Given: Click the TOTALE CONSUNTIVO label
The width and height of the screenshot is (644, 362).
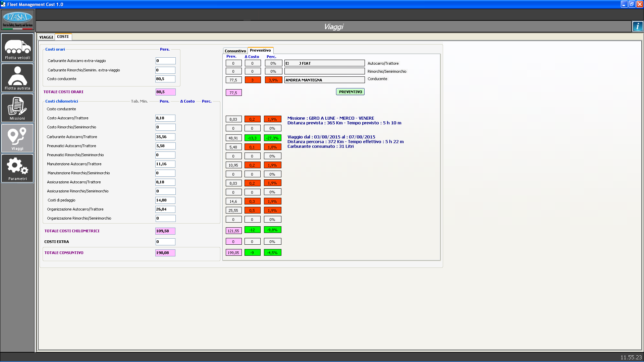Looking at the screenshot, I should pyautogui.click(x=64, y=253).
